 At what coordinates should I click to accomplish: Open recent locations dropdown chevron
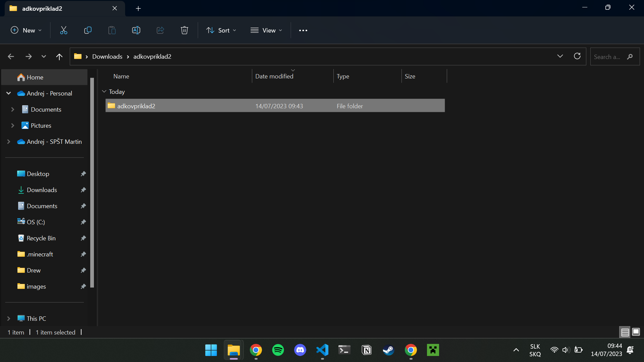(44, 57)
